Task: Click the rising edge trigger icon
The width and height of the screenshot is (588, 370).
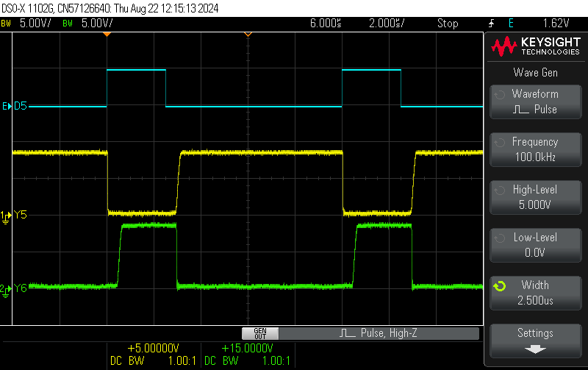Action: click(x=490, y=24)
